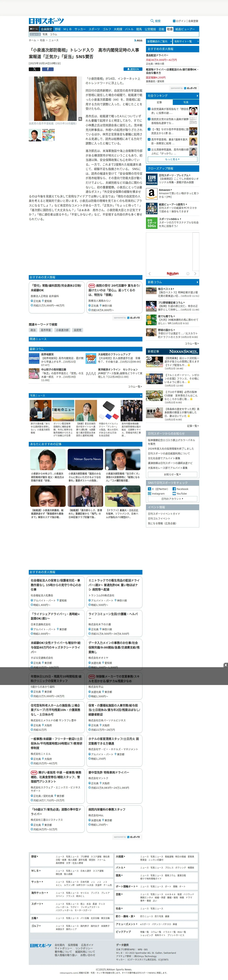Share the article on Facebook
The image size is (228, 980).
click(48, 69)
